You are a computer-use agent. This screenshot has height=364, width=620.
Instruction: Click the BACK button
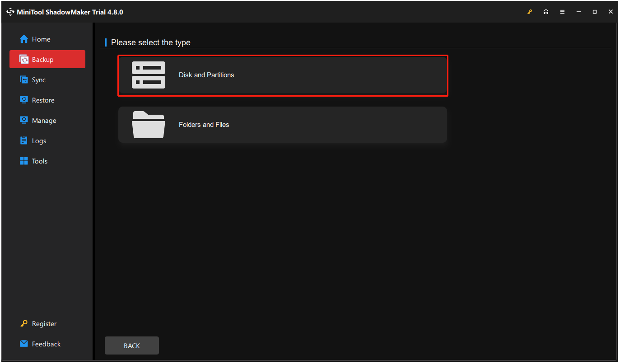pyautogui.click(x=131, y=345)
